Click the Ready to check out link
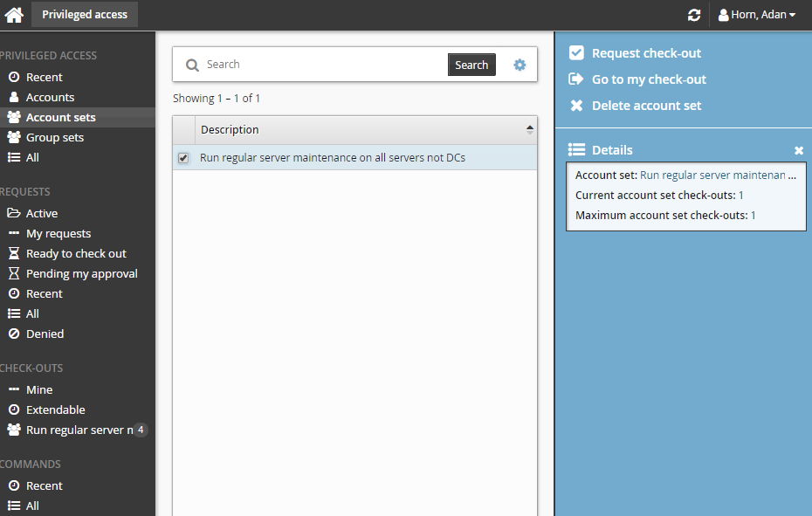Image resolution: width=812 pixels, height=516 pixels. (76, 253)
